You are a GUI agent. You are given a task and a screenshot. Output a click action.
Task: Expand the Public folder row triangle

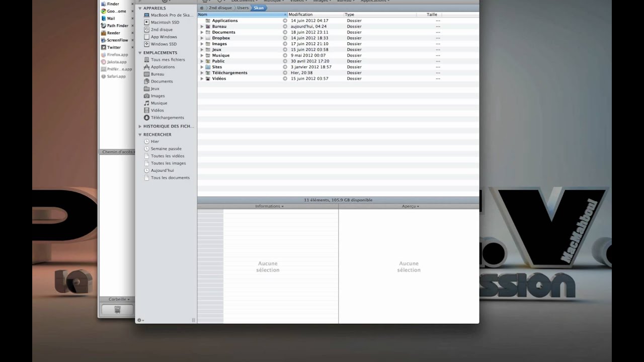202,61
